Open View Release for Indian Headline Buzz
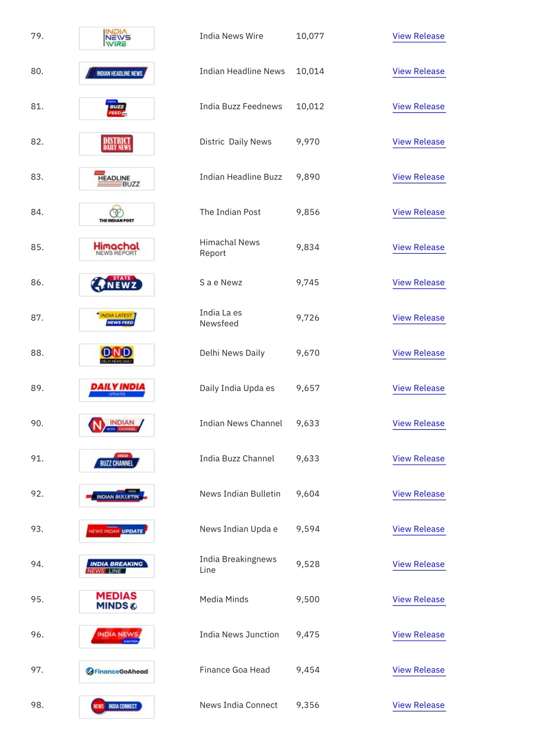This screenshot has height=756, width=535. point(418,177)
